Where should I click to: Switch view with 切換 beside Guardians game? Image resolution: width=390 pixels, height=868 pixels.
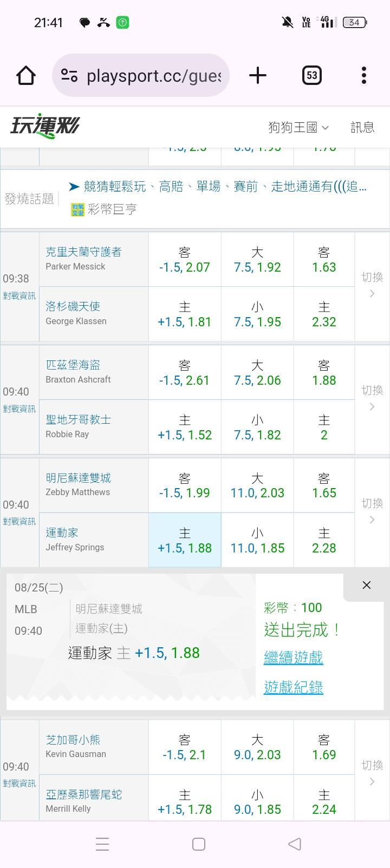pos(372,285)
